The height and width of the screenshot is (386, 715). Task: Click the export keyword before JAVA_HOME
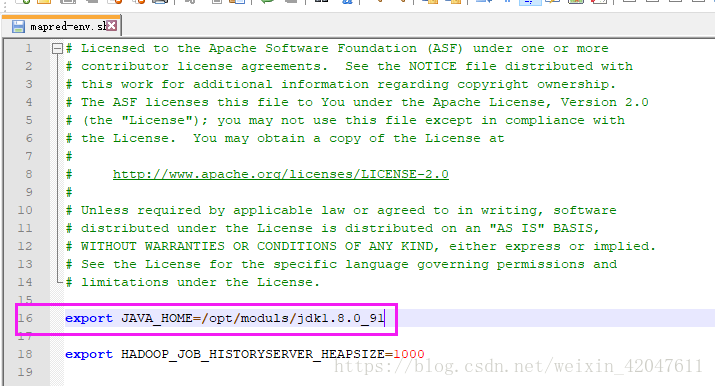pyautogui.click(x=89, y=318)
